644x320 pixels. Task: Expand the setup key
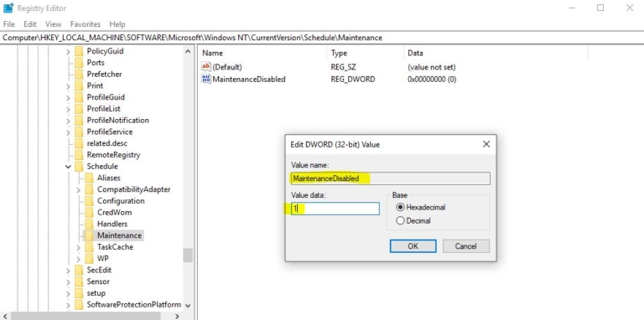(x=68, y=293)
